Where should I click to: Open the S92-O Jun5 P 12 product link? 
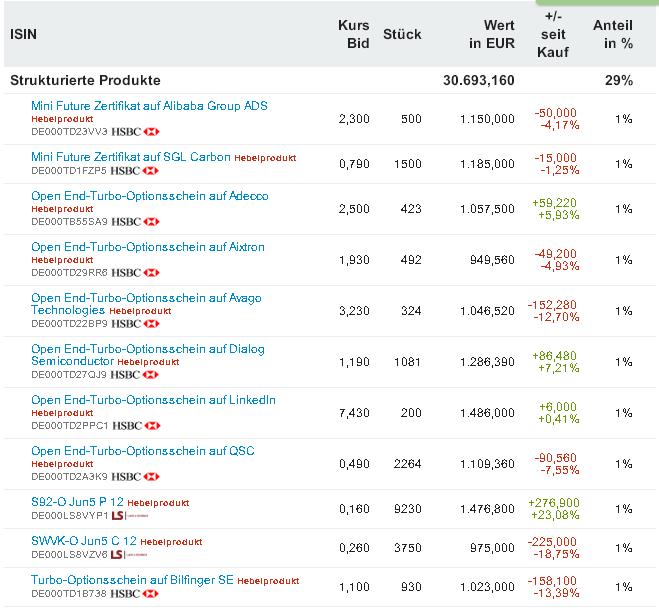pyautogui.click(x=77, y=502)
